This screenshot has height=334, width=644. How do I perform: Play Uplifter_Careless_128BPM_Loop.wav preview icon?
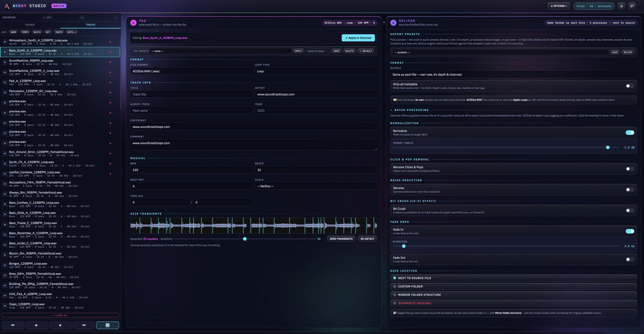5,174
